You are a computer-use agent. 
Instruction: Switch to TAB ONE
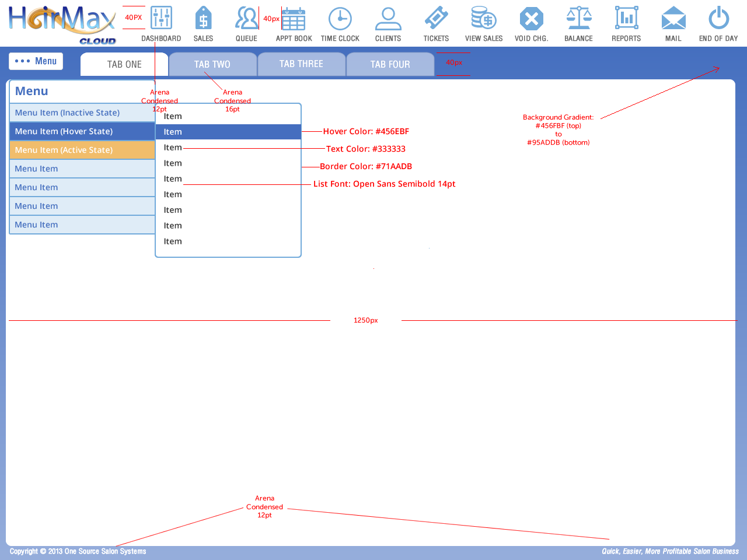tap(124, 64)
